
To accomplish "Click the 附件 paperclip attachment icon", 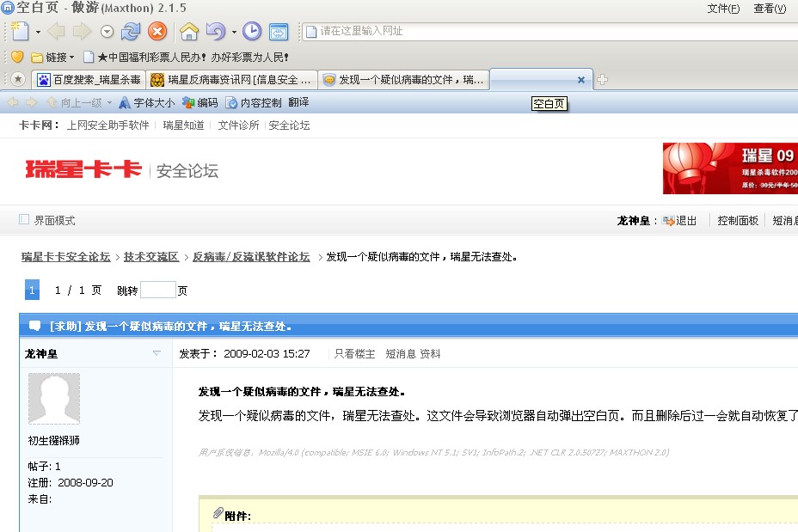I will (x=218, y=513).
